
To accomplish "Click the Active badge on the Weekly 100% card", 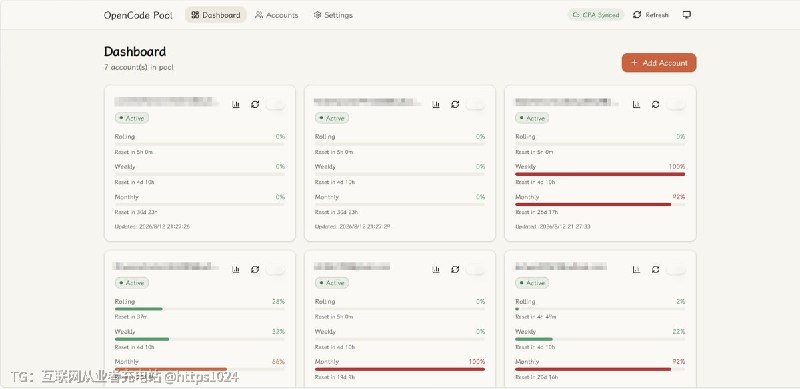I will tap(532, 118).
